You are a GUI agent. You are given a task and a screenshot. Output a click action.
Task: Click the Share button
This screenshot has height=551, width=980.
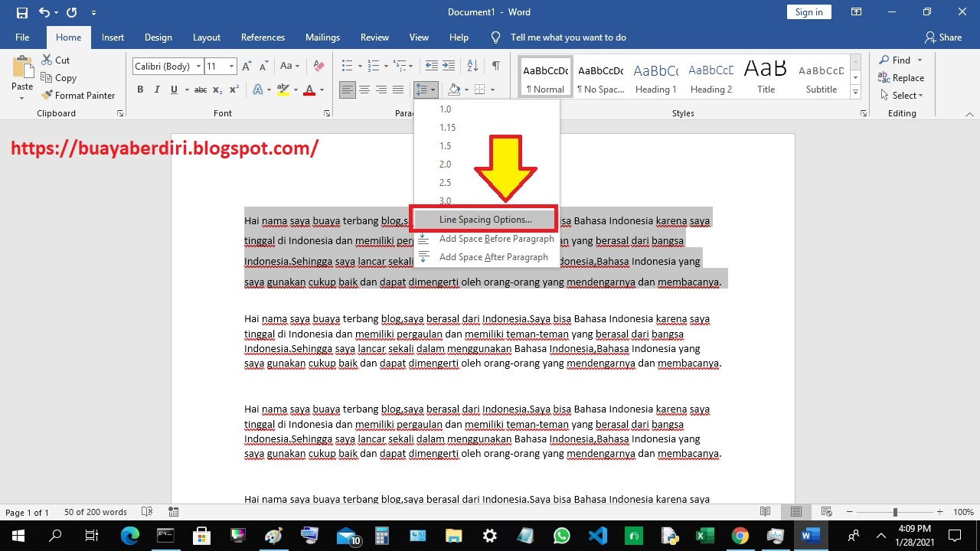(942, 37)
